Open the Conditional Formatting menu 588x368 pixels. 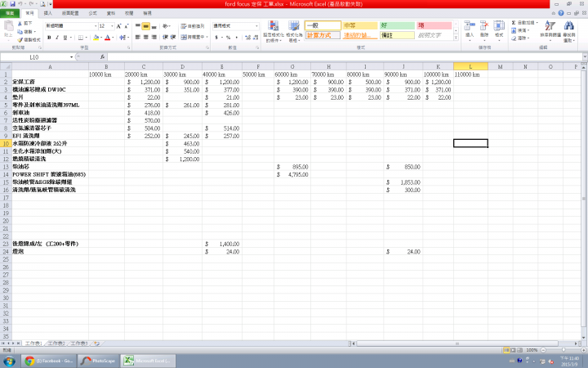[x=273, y=31]
